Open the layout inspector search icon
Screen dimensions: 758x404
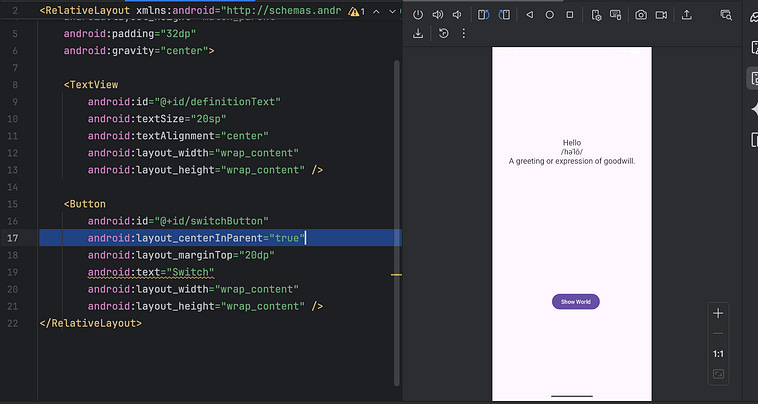point(726,15)
